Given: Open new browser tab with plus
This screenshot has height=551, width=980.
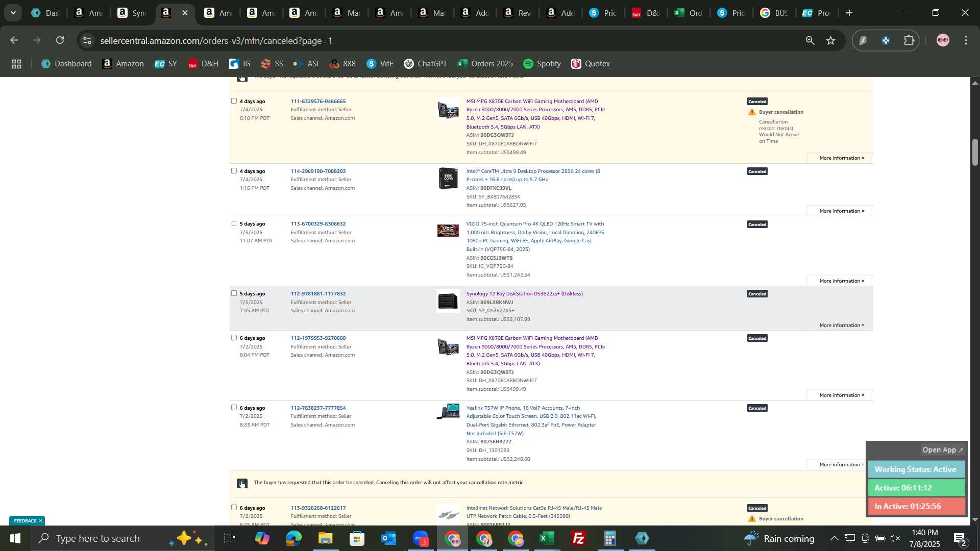Looking at the screenshot, I should point(849,13).
